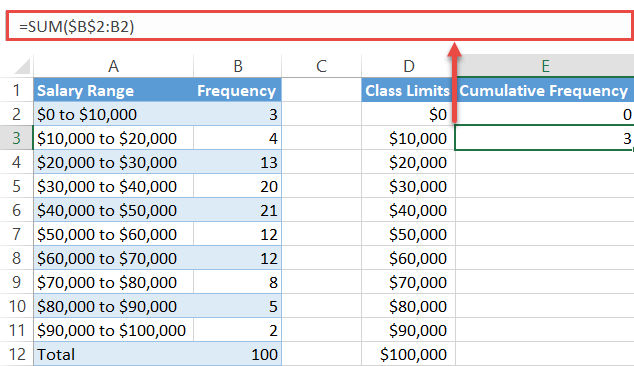This screenshot has height=366, width=634.
Task: Select frequency value 3 in row 2
Action: click(238, 114)
